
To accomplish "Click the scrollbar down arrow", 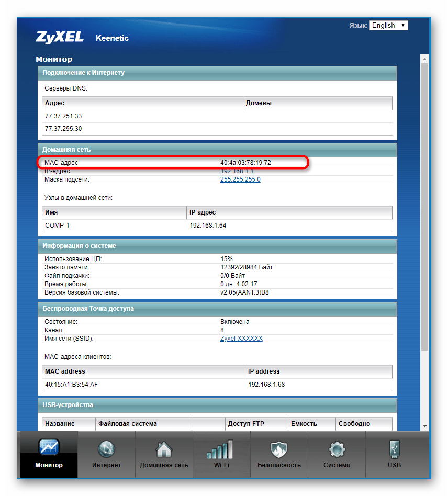I will pyautogui.click(x=425, y=426).
